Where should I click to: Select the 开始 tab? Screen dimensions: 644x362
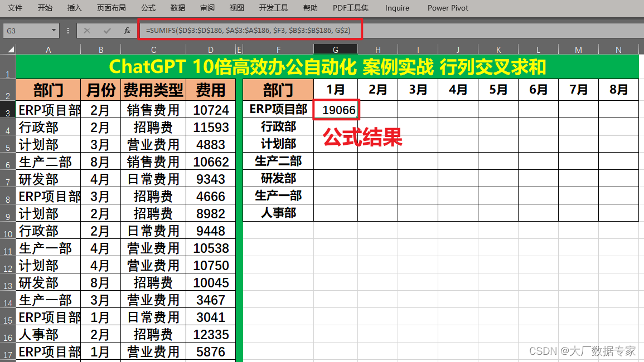46,8
